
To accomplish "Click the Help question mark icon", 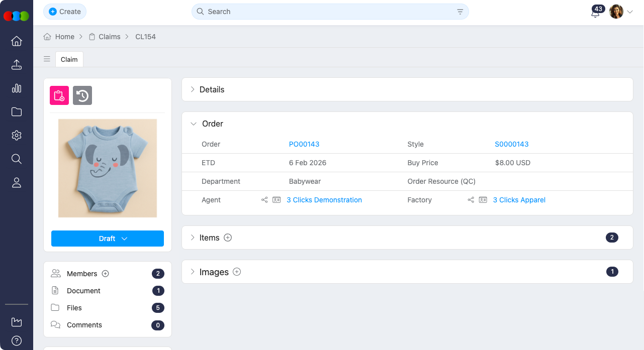I will 16,341.
